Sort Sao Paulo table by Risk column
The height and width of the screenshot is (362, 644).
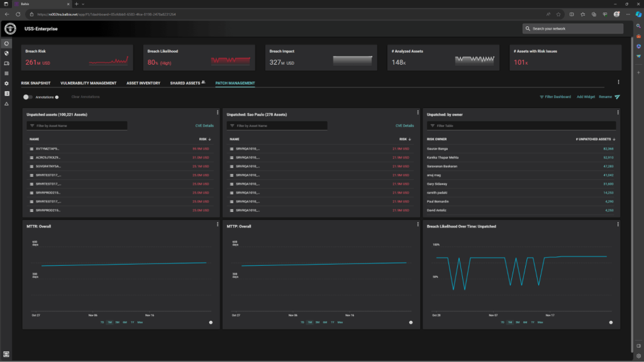(405, 139)
